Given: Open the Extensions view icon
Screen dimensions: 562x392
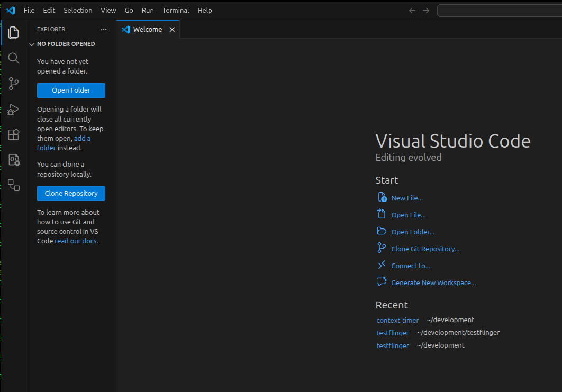Looking at the screenshot, I should click(14, 134).
